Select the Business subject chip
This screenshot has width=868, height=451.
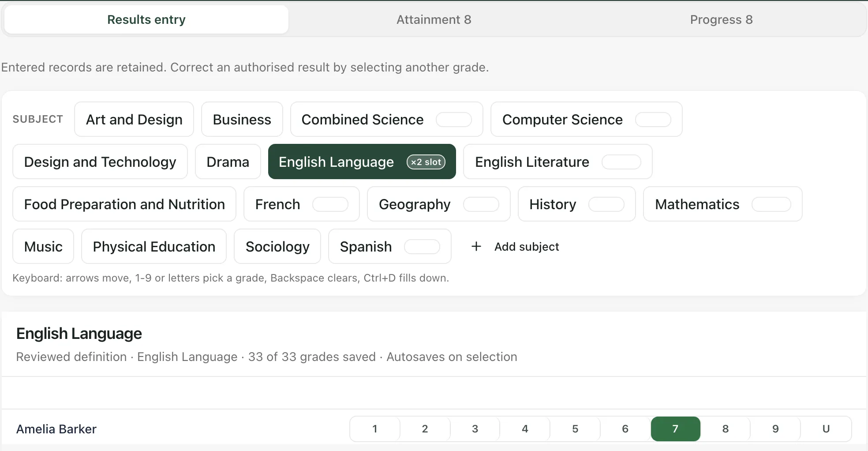click(242, 119)
